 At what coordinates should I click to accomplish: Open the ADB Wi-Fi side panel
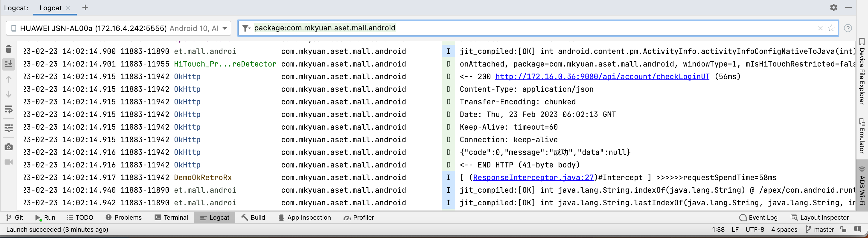pos(862,185)
